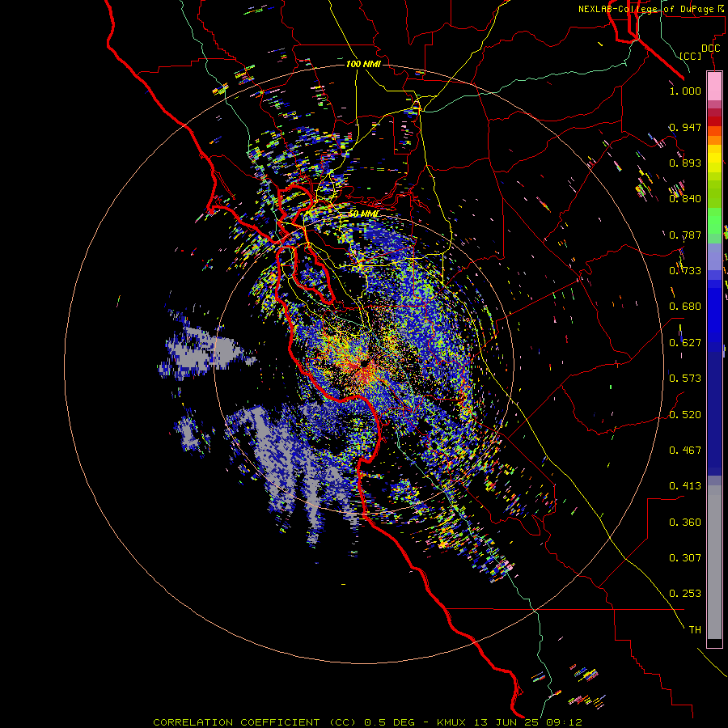Pick the yellow band on color scale

click(x=714, y=159)
